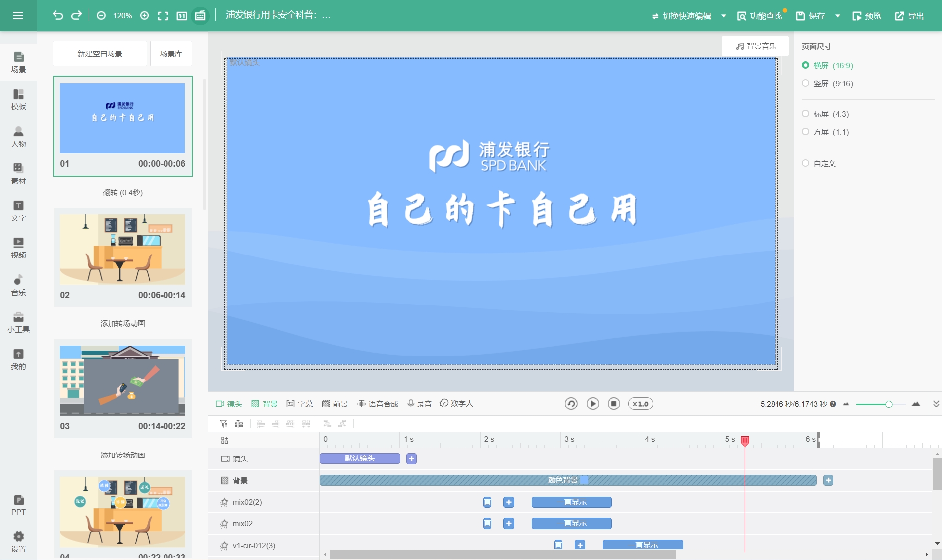
Task: Open 切换快速编辑 dropdown arrow
Action: click(723, 16)
